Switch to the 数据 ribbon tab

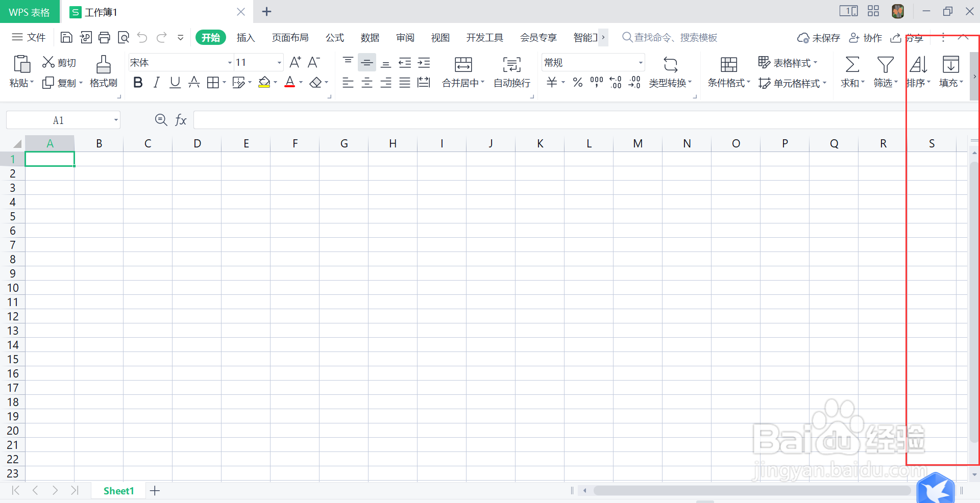pyautogui.click(x=370, y=37)
